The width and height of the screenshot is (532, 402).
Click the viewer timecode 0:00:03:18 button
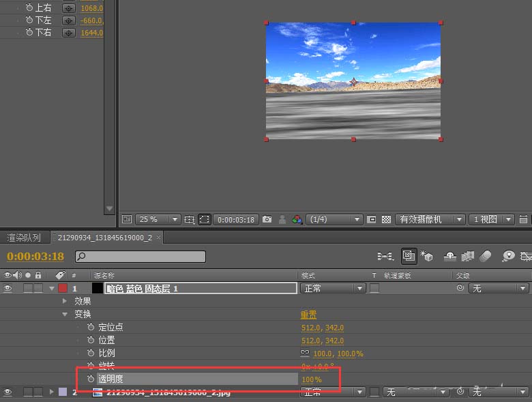coord(236,220)
